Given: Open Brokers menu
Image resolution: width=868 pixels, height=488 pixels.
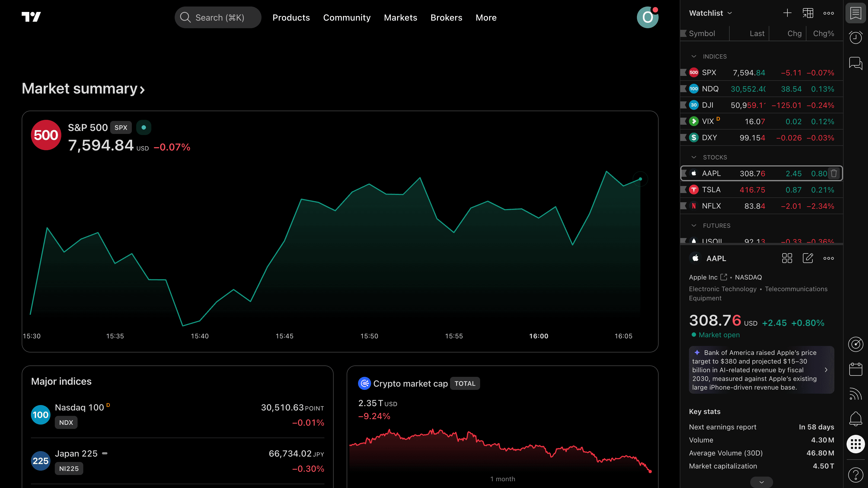Looking at the screenshot, I should click(446, 18).
